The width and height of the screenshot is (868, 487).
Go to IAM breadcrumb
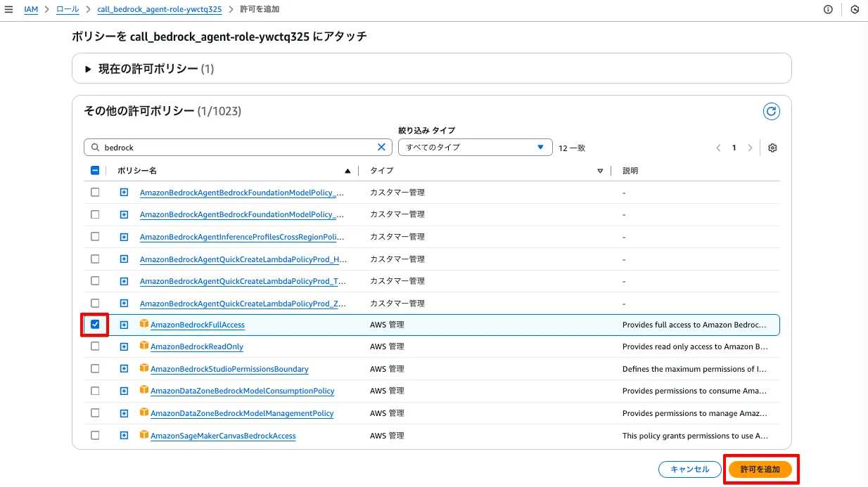[31, 10]
